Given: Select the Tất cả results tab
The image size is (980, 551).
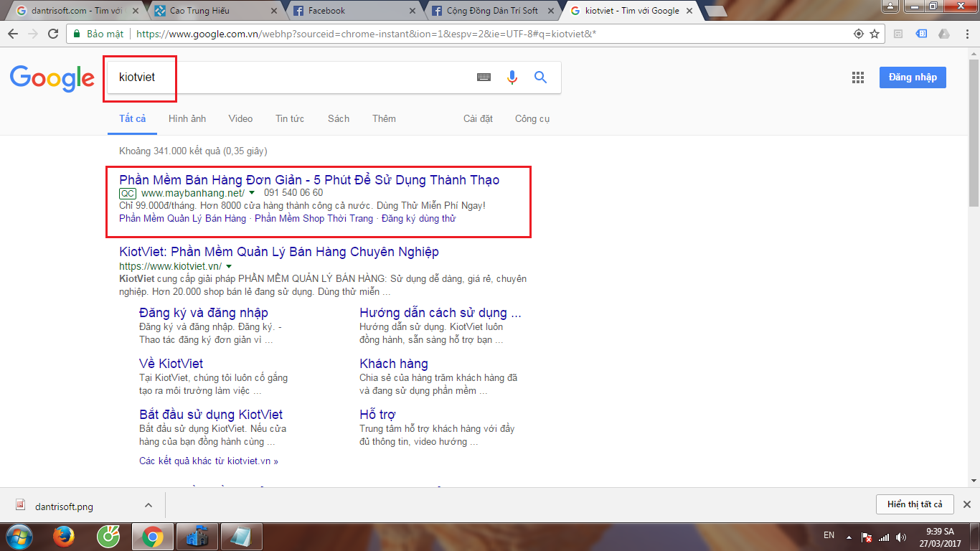Looking at the screenshot, I should point(132,118).
